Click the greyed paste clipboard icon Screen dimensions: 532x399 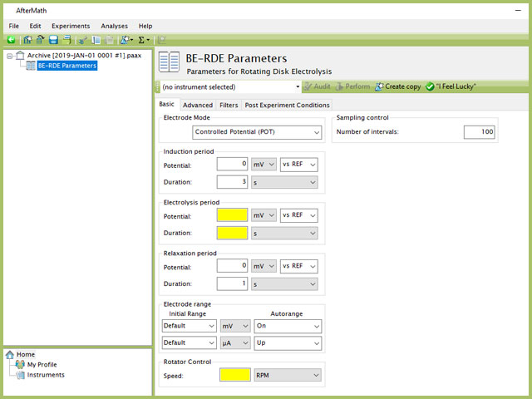coord(109,40)
